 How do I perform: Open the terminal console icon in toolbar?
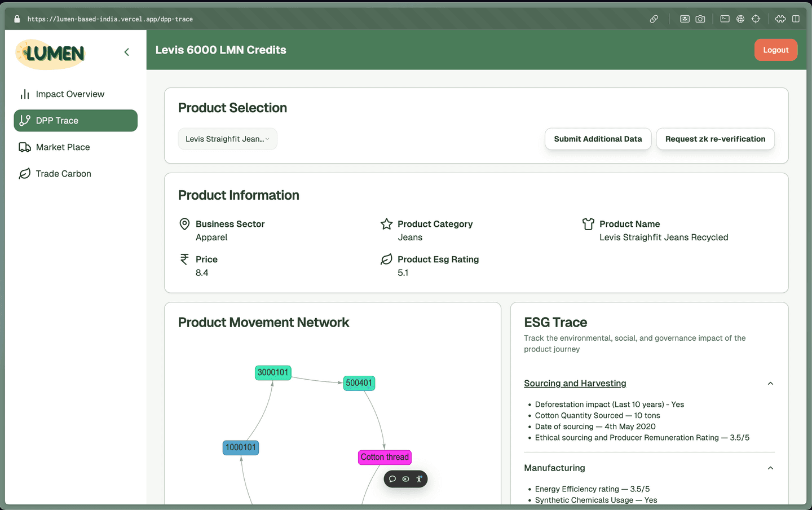725,19
